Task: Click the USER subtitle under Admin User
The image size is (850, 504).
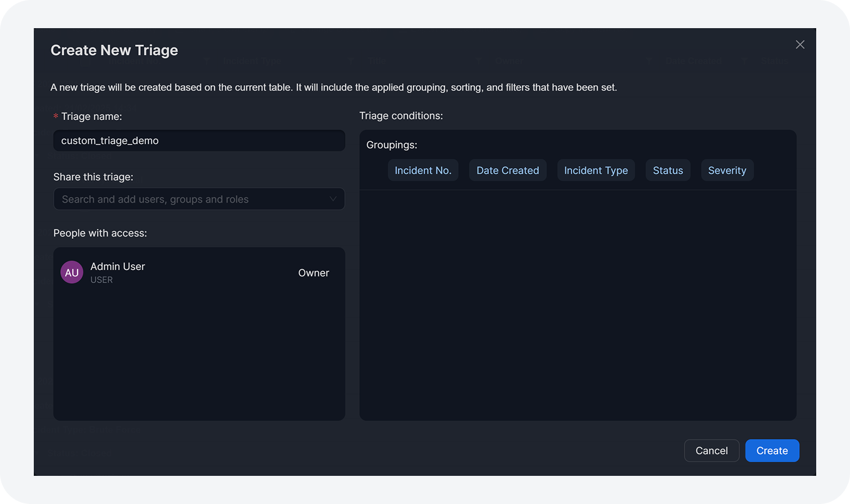Action: [x=101, y=280]
